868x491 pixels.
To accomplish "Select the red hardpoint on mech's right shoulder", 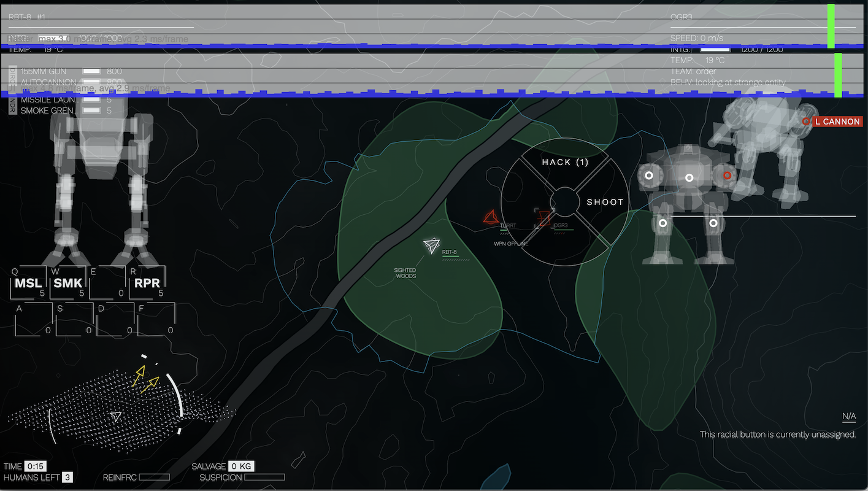I will (727, 176).
